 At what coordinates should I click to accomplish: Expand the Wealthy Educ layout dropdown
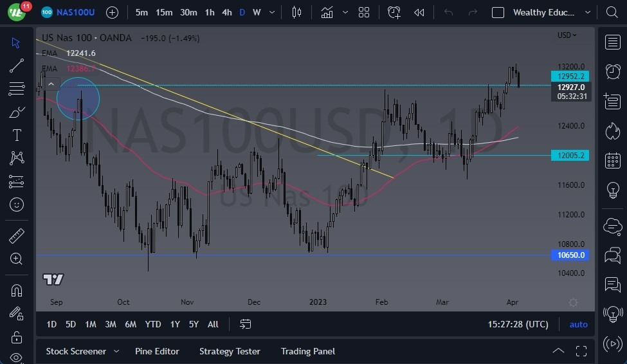(587, 12)
